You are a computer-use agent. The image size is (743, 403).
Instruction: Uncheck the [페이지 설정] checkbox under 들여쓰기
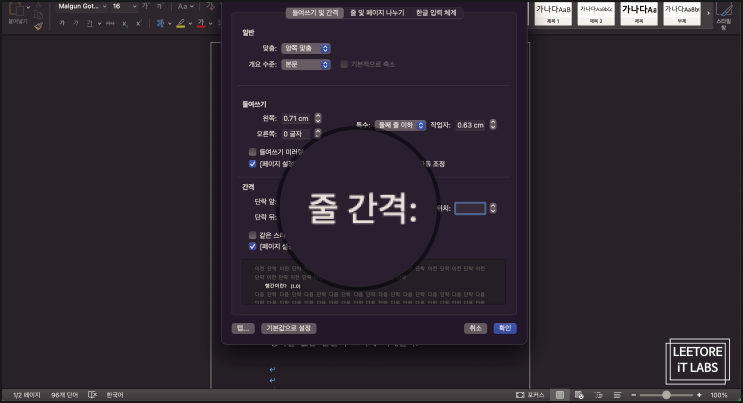point(253,164)
